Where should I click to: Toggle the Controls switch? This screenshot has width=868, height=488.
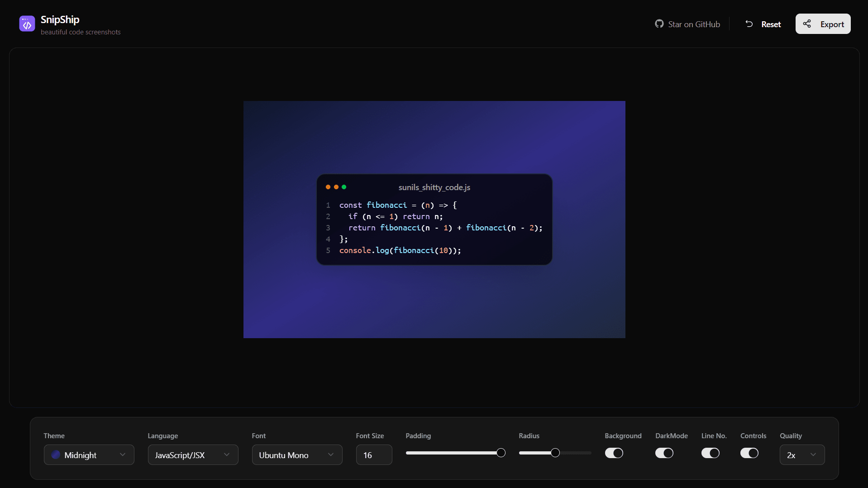[x=749, y=453]
